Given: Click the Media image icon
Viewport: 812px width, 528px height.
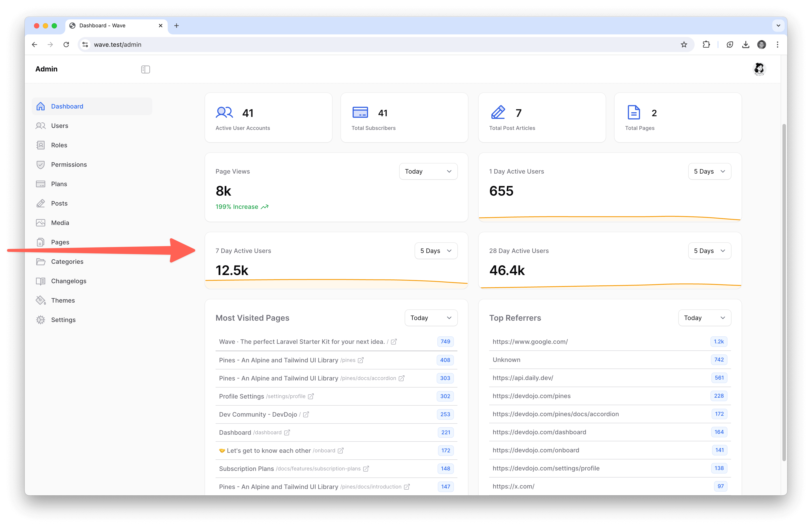Looking at the screenshot, I should [x=41, y=223].
